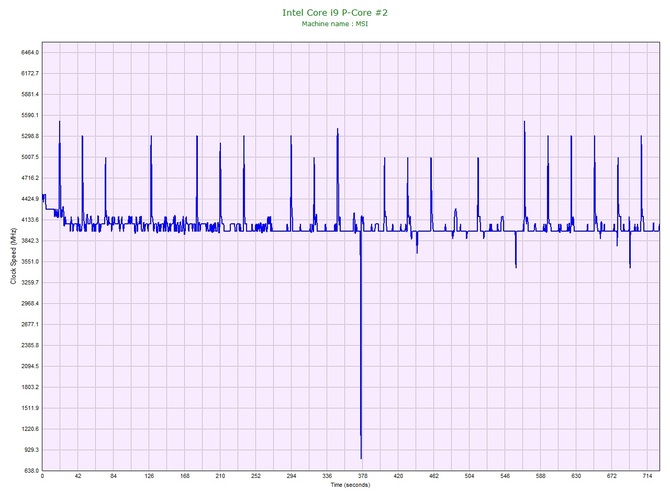Select the 6464.0 y-axis value

pyautogui.click(x=30, y=53)
